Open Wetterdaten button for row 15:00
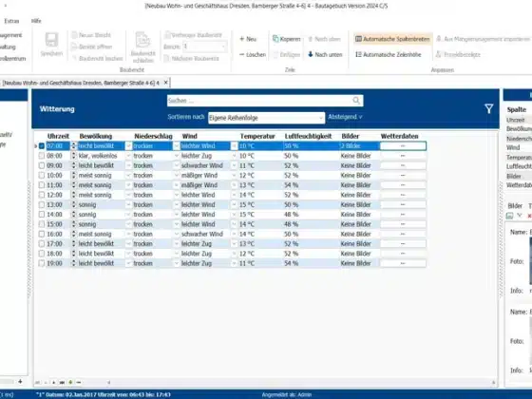The height and width of the screenshot is (399, 532). pos(403,224)
